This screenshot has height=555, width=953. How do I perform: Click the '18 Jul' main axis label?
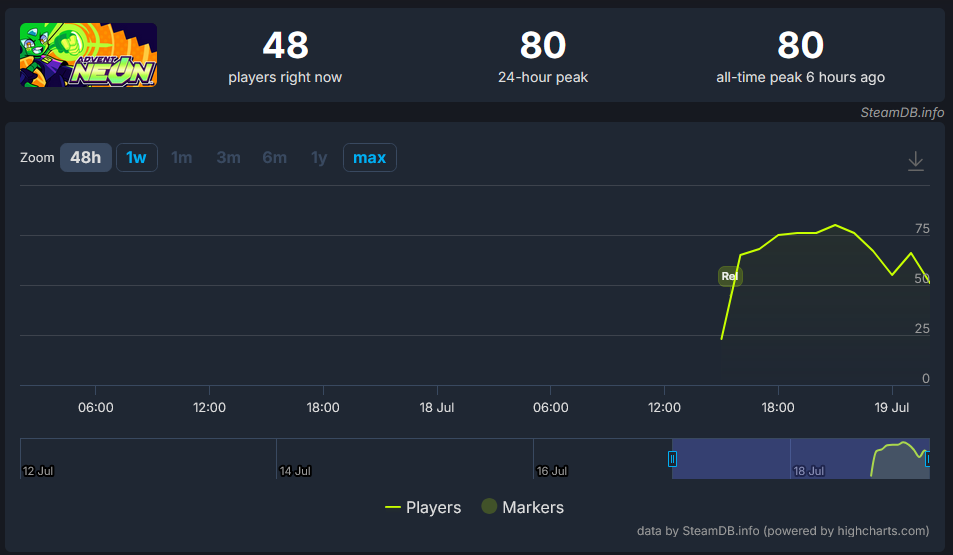pos(437,407)
